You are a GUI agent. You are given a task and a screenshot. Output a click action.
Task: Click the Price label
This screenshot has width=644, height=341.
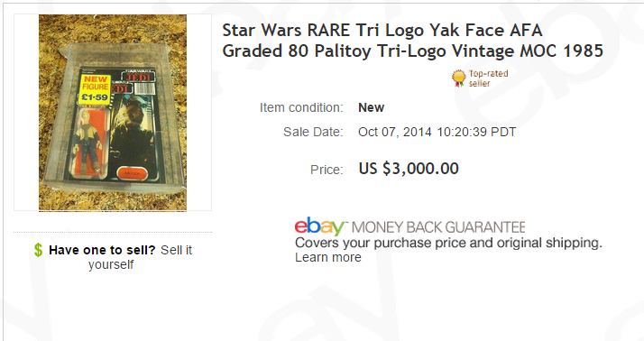tap(327, 170)
